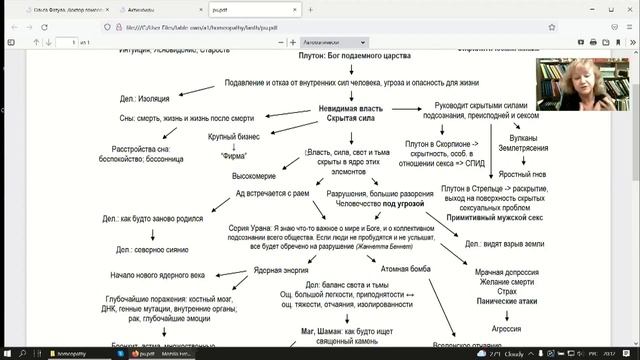
Task: Click the blue app icon on taskbar
Action: pos(121,353)
